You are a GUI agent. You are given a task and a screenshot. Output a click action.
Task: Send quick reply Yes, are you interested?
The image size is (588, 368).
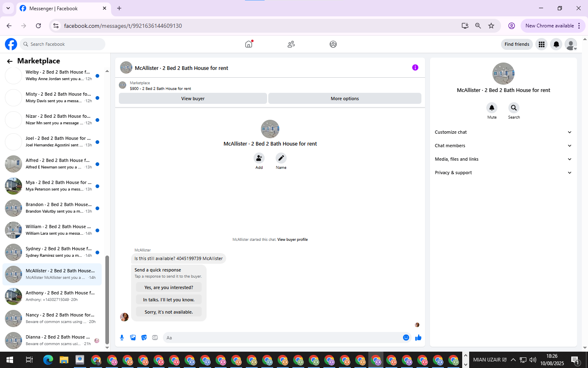169,287
